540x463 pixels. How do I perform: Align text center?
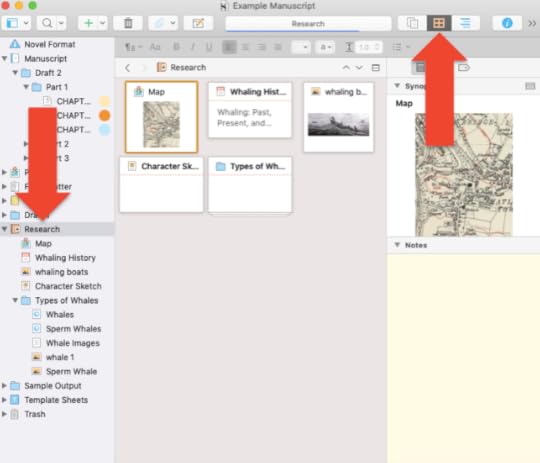point(245,47)
